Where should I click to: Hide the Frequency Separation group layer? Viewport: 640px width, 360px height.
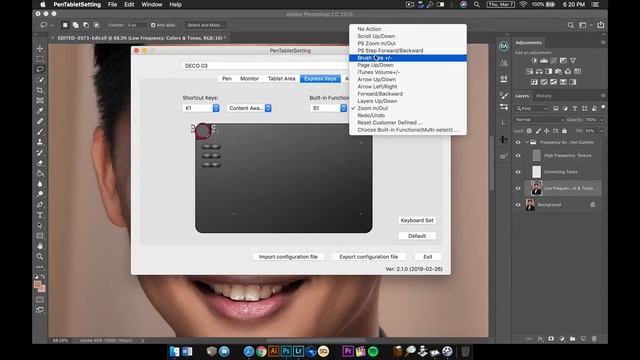click(x=518, y=142)
